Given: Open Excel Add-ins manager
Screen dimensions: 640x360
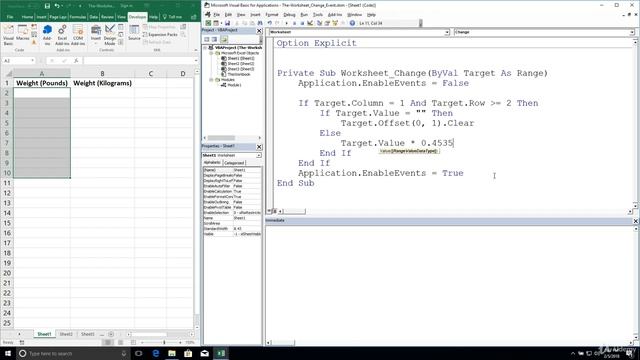Looking at the screenshot, I should [62, 35].
